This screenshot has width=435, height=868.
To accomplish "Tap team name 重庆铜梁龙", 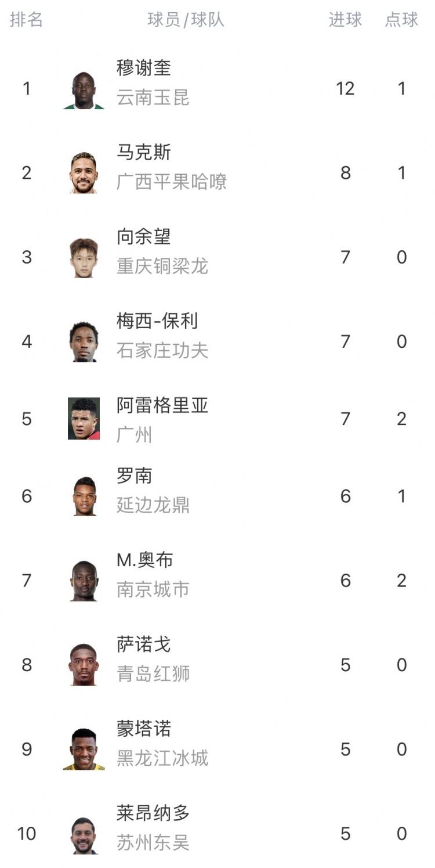I will [x=162, y=266].
